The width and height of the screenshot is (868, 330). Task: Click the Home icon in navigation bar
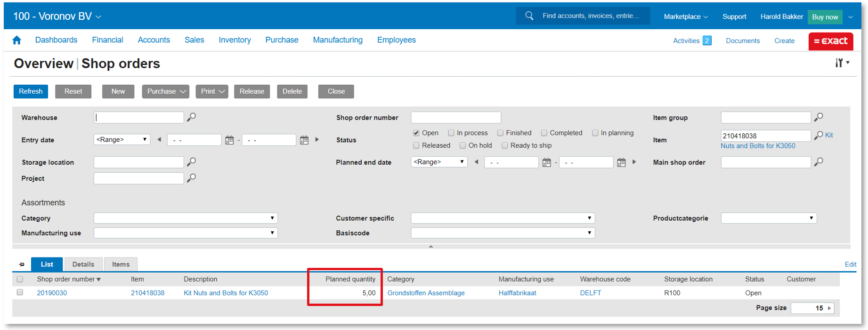click(17, 40)
